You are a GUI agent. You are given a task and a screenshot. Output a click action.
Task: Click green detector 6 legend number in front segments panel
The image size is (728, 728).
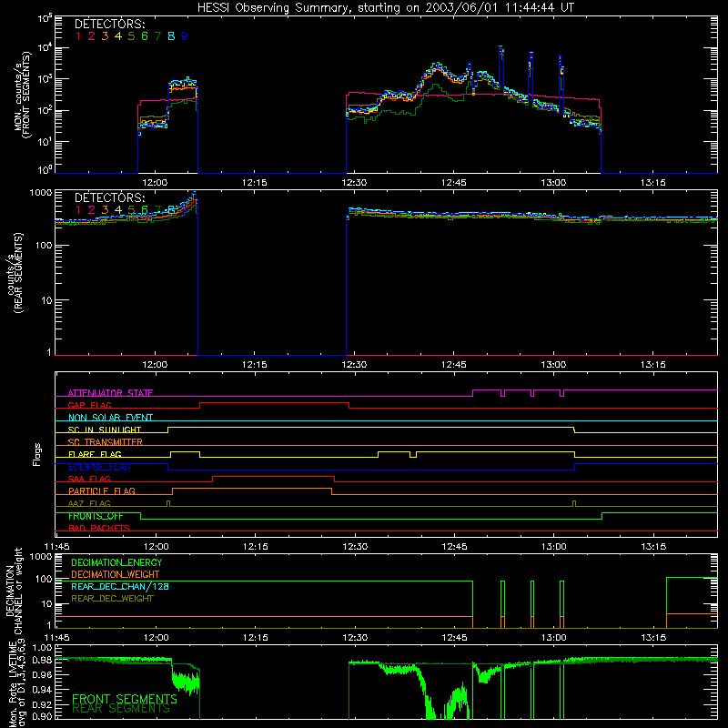(x=145, y=36)
